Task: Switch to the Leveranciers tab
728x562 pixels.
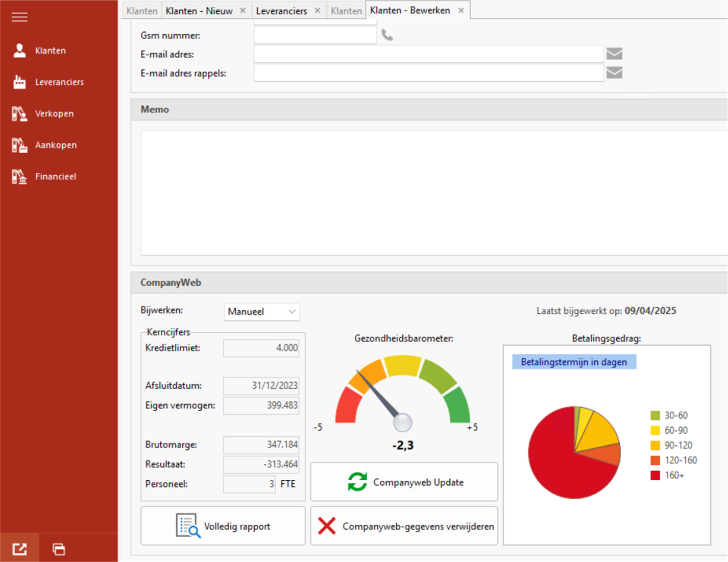Action: click(x=281, y=11)
